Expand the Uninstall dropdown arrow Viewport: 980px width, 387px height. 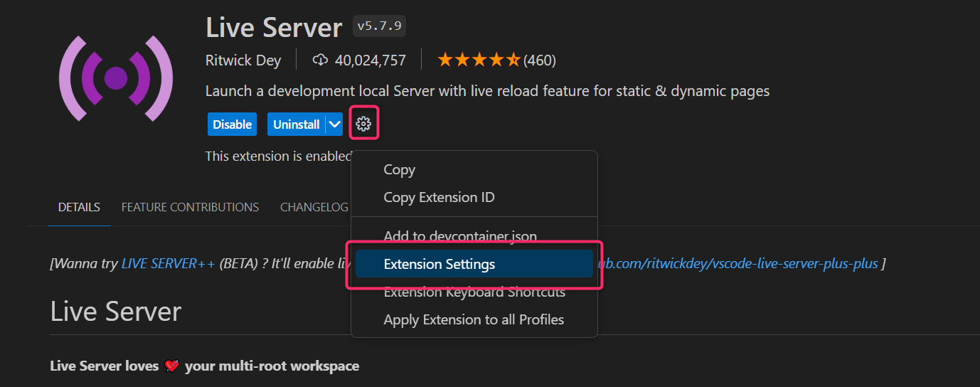[334, 124]
